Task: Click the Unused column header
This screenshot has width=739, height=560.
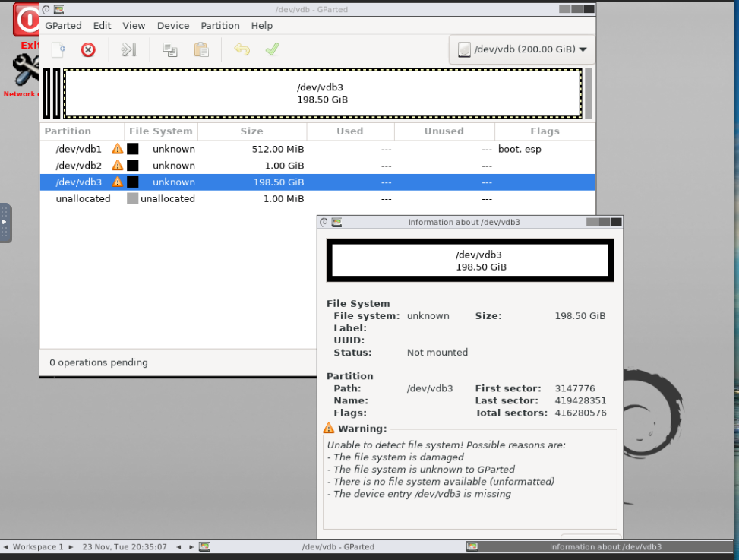Action: click(x=444, y=131)
